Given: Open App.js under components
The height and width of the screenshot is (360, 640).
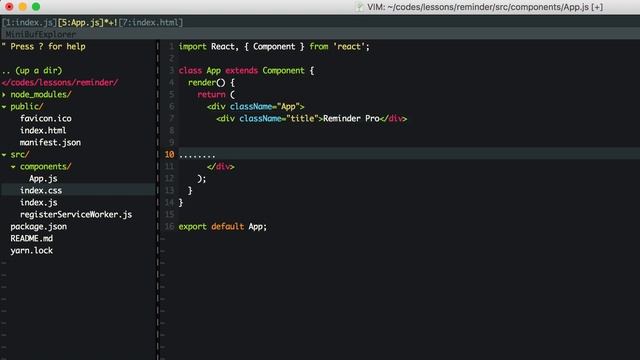Looking at the screenshot, I should (x=43, y=178).
